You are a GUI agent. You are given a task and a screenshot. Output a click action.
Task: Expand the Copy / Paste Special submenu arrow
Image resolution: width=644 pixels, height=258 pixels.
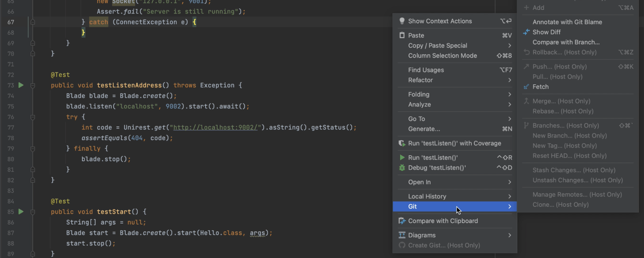click(510, 46)
